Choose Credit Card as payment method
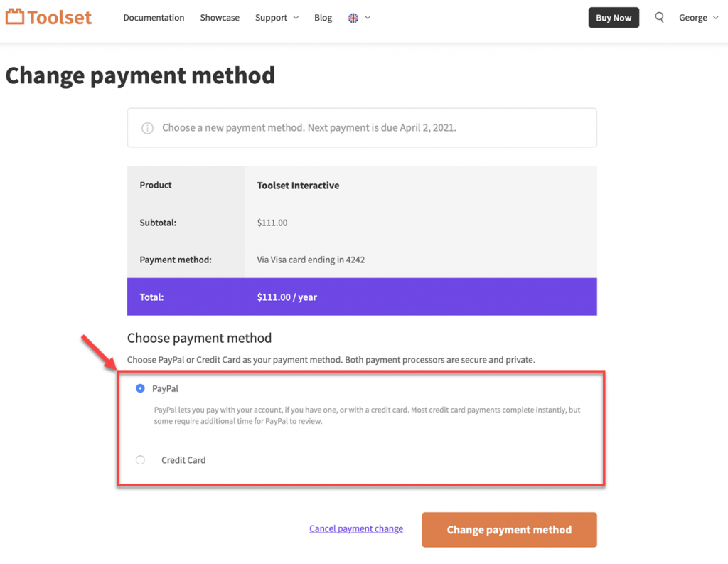This screenshot has height=564, width=728. 140,460
